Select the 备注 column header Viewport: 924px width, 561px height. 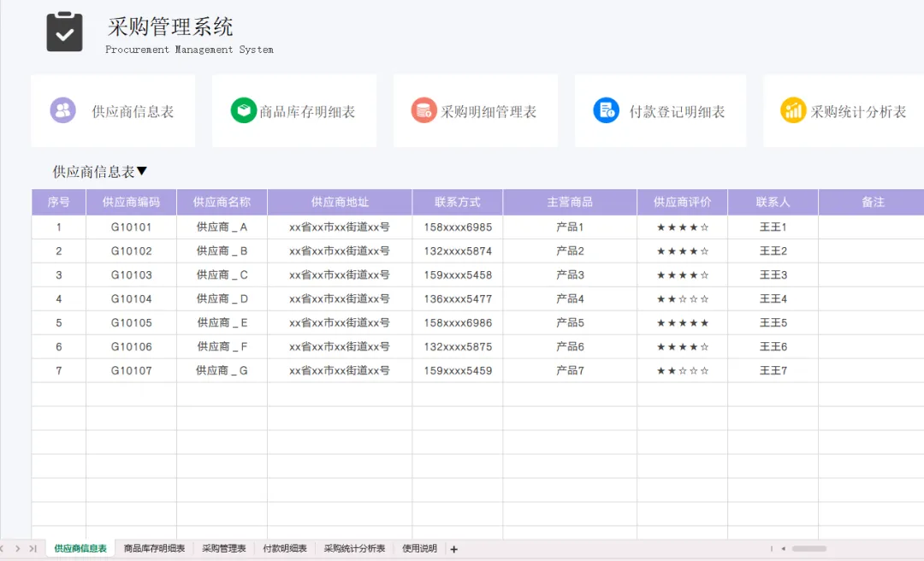(874, 202)
